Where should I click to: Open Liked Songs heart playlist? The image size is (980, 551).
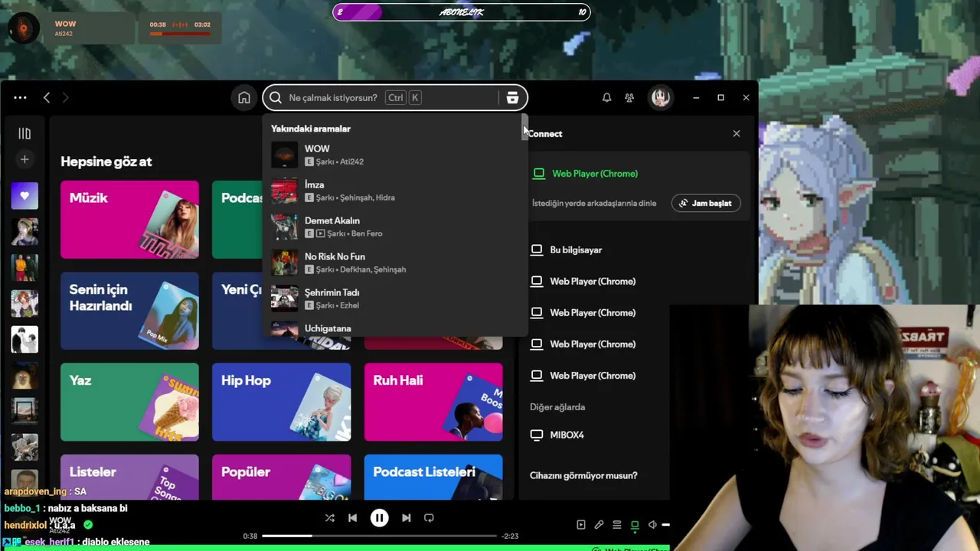click(x=24, y=196)
